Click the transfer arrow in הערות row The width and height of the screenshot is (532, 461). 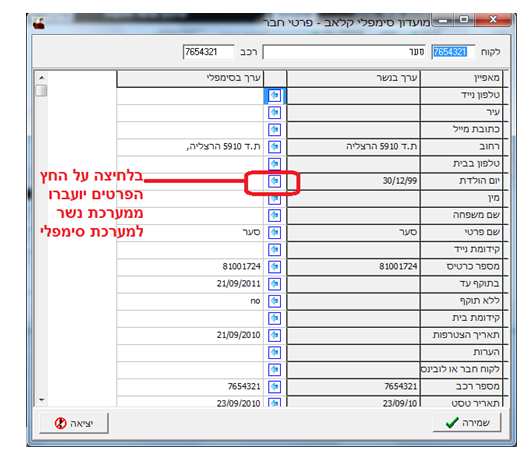click(274, 352)
